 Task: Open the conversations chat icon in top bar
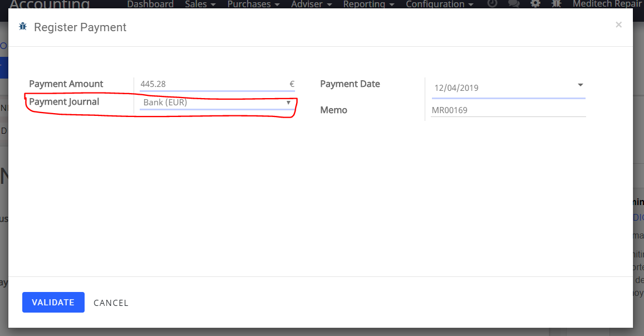point(513,4)
